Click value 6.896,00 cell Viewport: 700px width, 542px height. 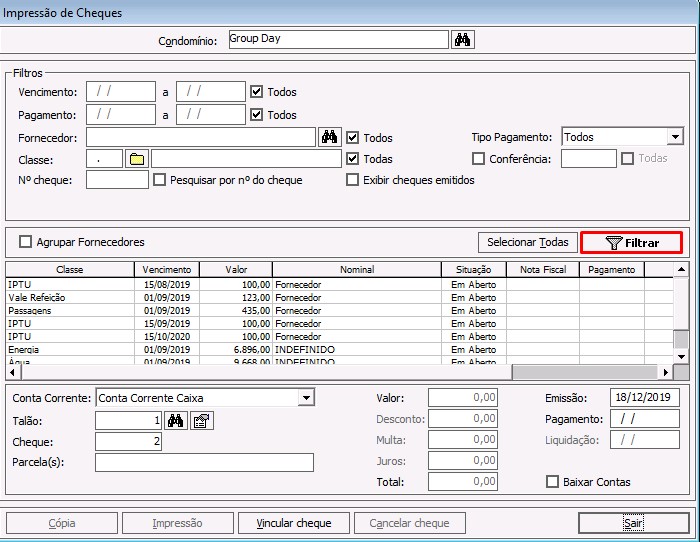pyautogui.click(x=236, y=349)
